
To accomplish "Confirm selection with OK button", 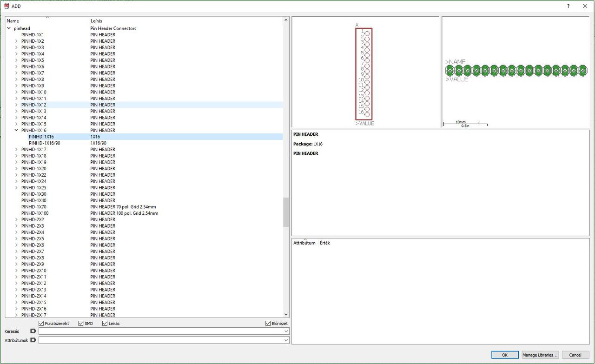I will point(505,355).
